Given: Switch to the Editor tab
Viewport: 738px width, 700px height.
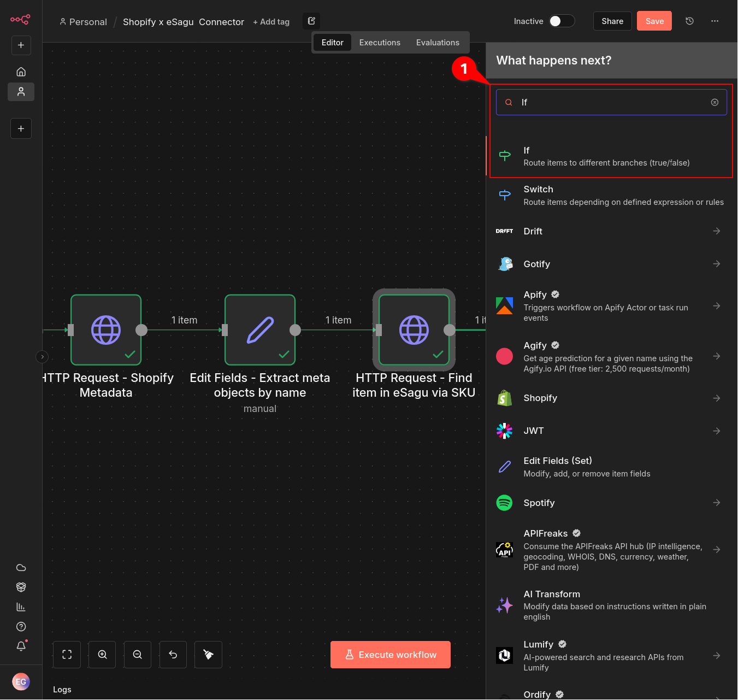Looking at the screenshot, I should click(332, 43).
